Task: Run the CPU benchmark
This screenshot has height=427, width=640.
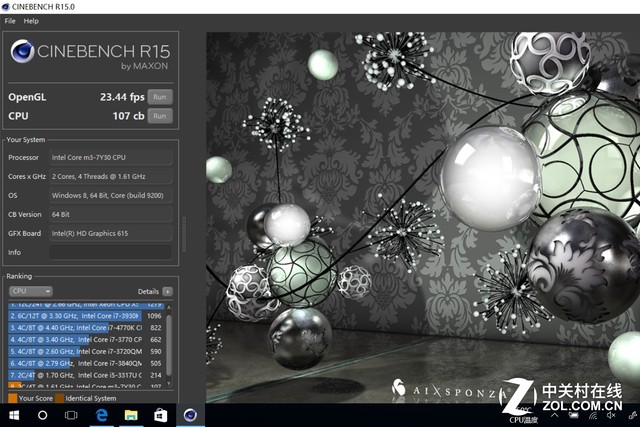Action: [160, 116]
